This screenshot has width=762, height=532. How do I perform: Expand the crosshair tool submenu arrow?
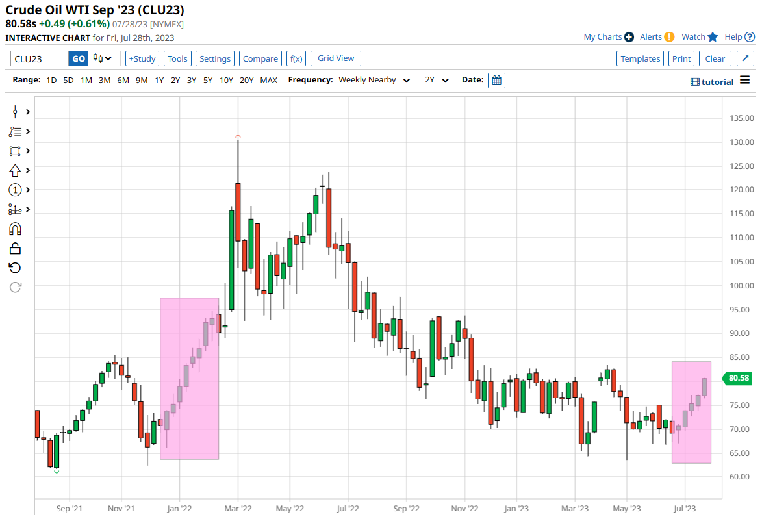pos(28,112)
